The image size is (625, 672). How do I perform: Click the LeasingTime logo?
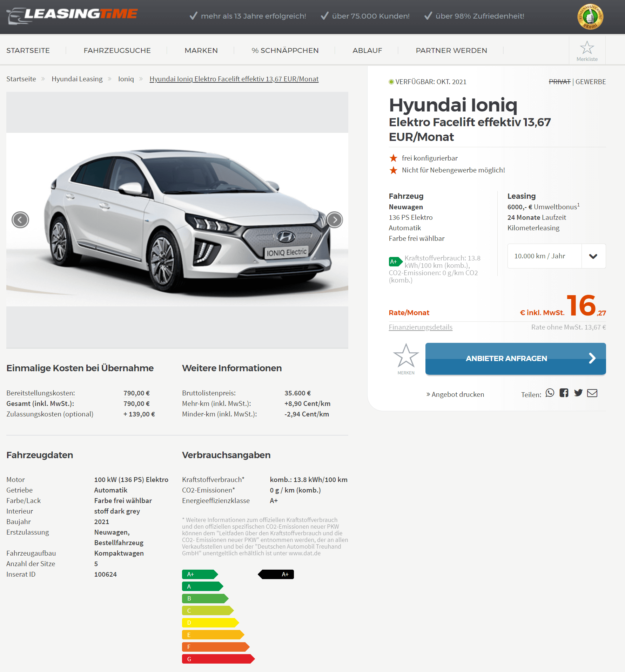coord(72,16)
